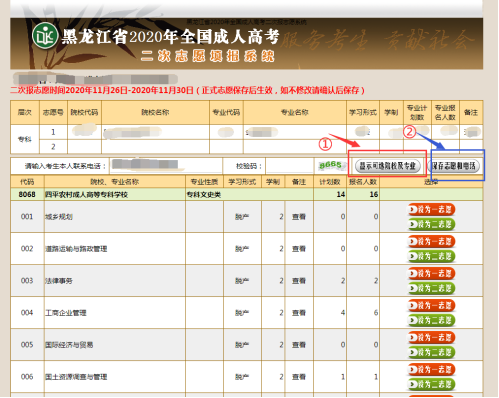499x398 pixels.
Task: Open 查看 remark for 道路运输与路政管理 row
Action: pos(299,249)
